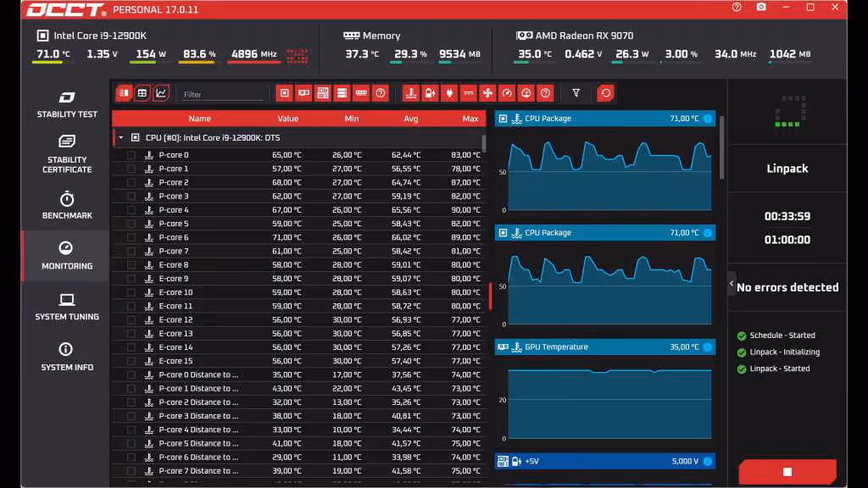The width and height of the screenshot is (868, 488).
Task: Click the AMD Radeon RX 9070 header label
Action: coord(584,36)
